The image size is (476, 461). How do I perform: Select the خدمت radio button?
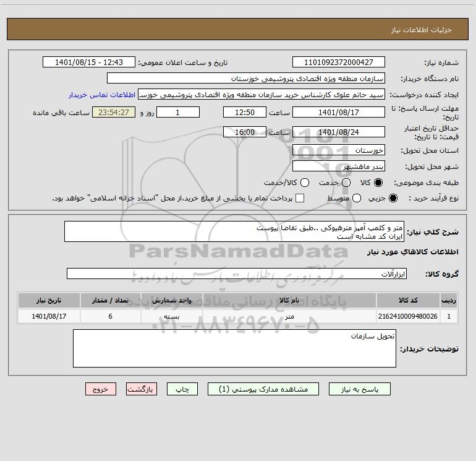coord(346,183)
